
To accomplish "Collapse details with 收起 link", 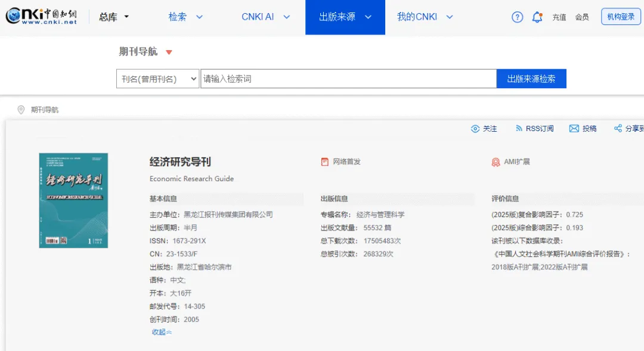I will pos(162,332).
